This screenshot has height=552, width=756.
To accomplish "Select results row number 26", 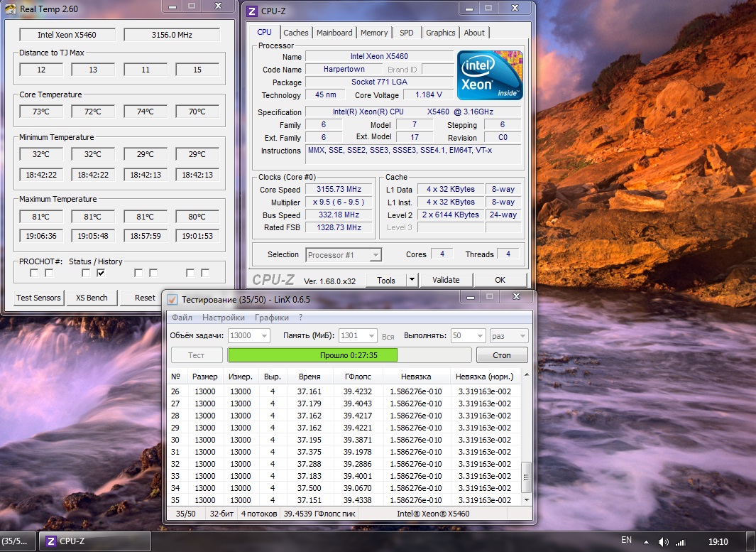I will pyautogui.click(x=344, y=391).
